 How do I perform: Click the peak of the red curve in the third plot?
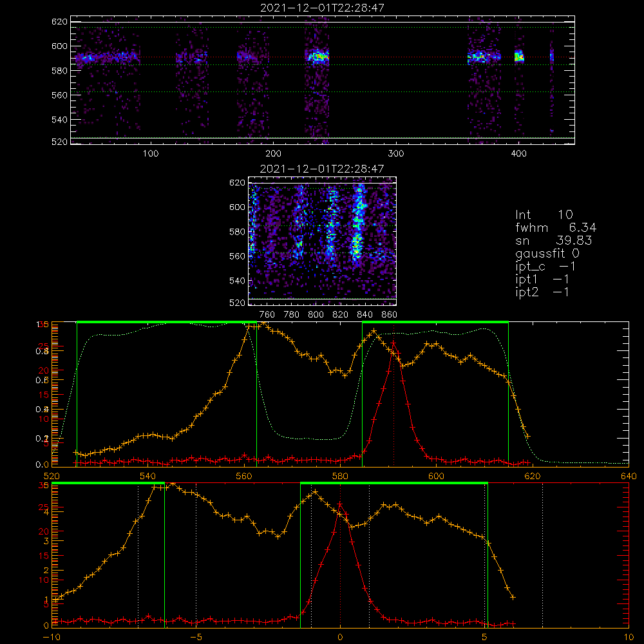click(x=393, y=342)
